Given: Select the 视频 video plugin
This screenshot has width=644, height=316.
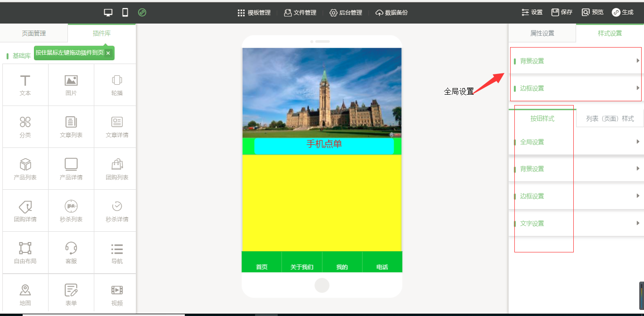Looking at the screenshot, I should (117, 295).
